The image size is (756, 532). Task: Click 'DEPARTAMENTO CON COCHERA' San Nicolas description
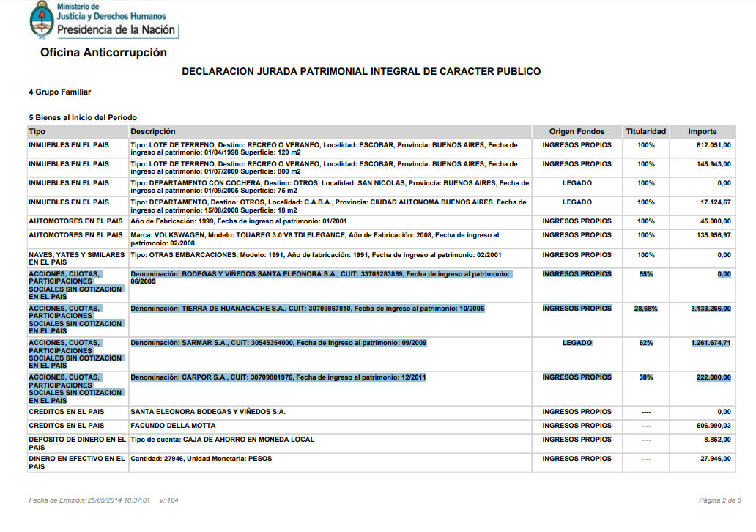[330, 187]
